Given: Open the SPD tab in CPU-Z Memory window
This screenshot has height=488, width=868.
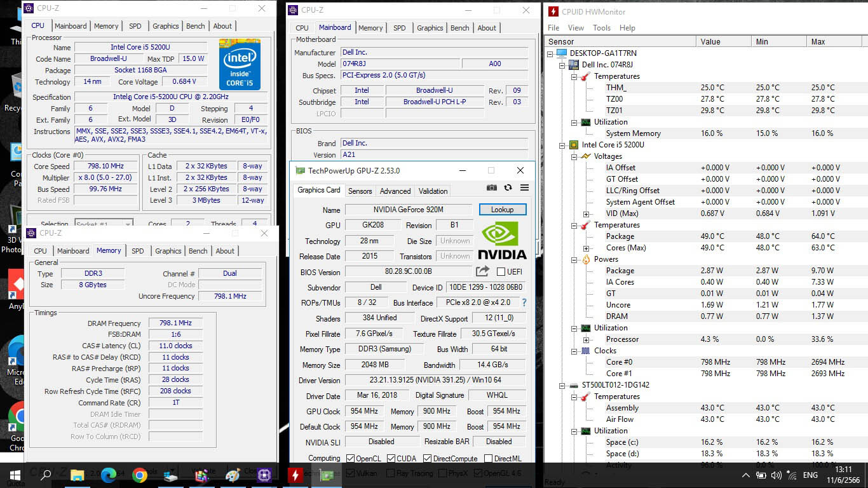Looking at the screenshot, I should click(x=138, y=251).
